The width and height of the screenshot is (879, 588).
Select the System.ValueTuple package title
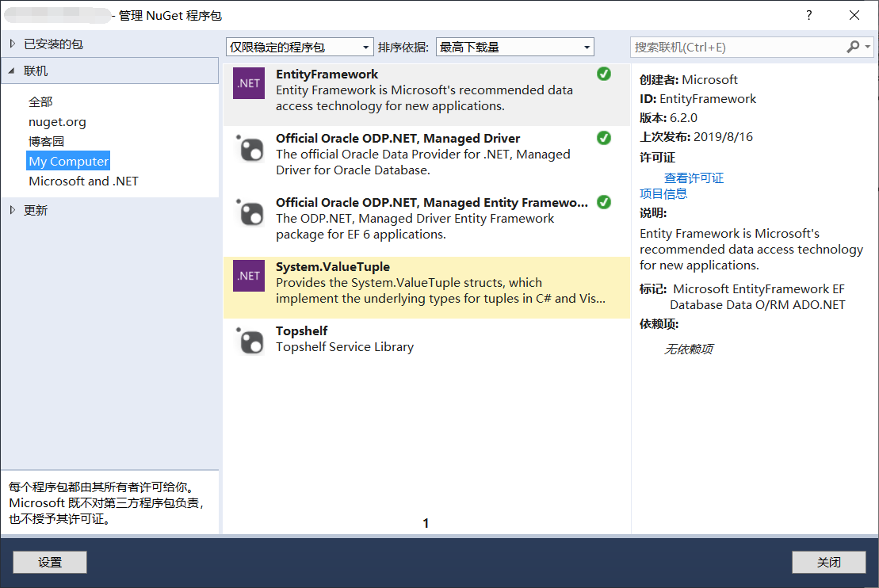(333, 267)
